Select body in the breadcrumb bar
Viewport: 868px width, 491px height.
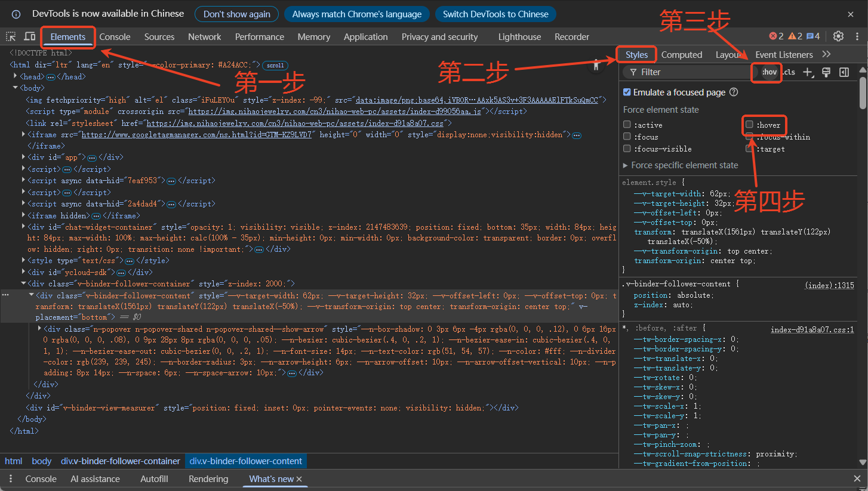point(42,461)
